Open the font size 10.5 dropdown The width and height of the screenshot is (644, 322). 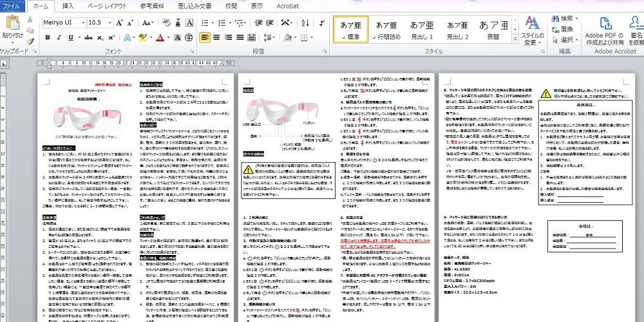110,23
